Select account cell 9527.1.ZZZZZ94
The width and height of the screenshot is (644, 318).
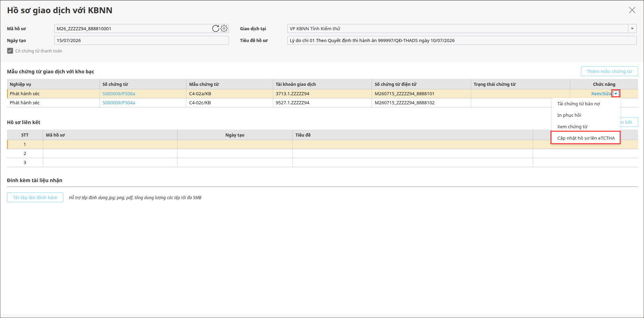[322, 103]
